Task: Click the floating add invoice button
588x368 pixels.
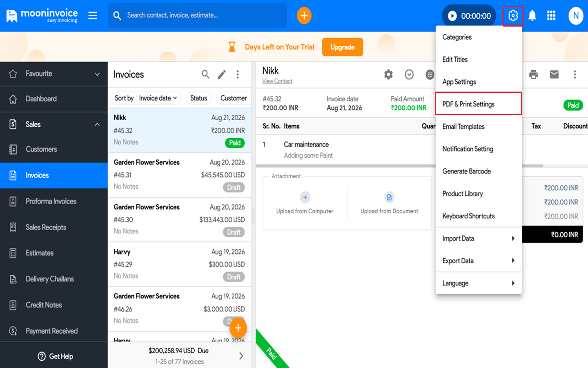Action: [238, 328]
